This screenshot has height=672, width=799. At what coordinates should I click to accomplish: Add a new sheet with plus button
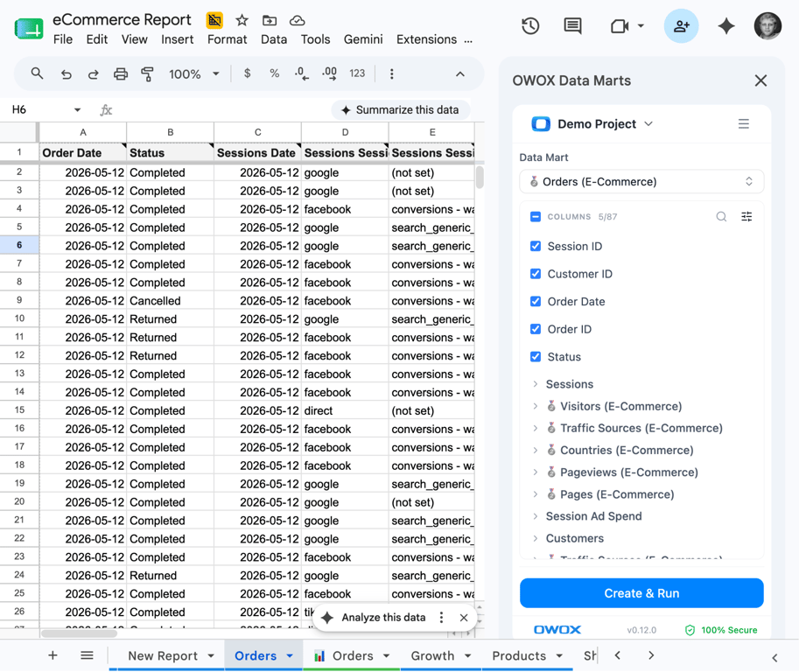pos(53,655)
